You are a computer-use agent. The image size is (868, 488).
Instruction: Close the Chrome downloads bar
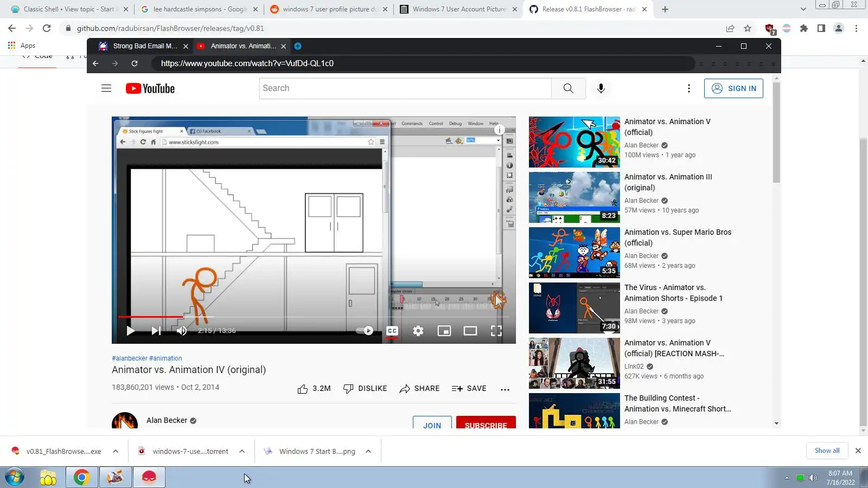pos(858,451)
